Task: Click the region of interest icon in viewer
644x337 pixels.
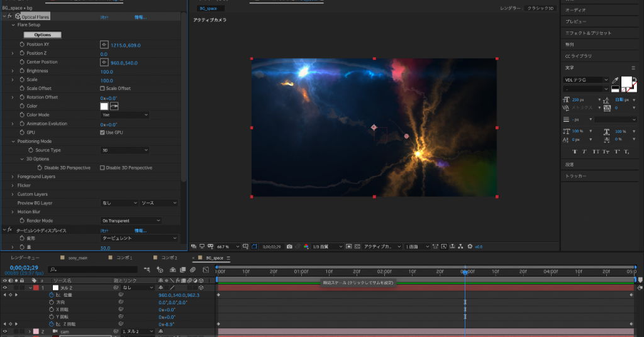Action: 348,246
